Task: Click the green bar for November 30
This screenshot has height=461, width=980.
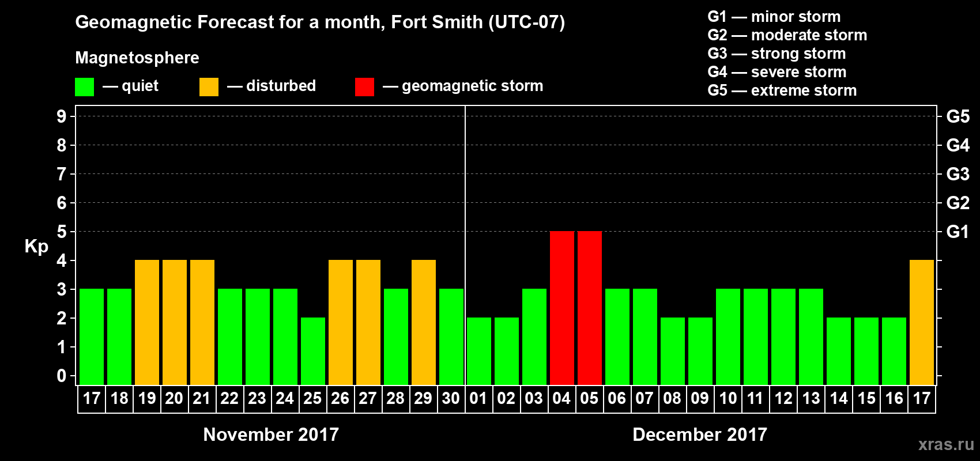Action: click(451, 337)
